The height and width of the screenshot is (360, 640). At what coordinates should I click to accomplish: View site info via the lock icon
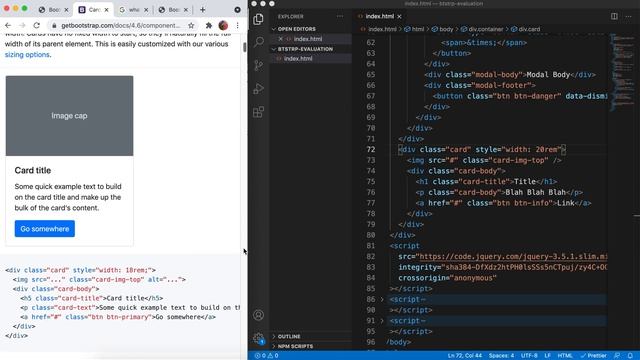pyautogui.click(x=54, y=25)
